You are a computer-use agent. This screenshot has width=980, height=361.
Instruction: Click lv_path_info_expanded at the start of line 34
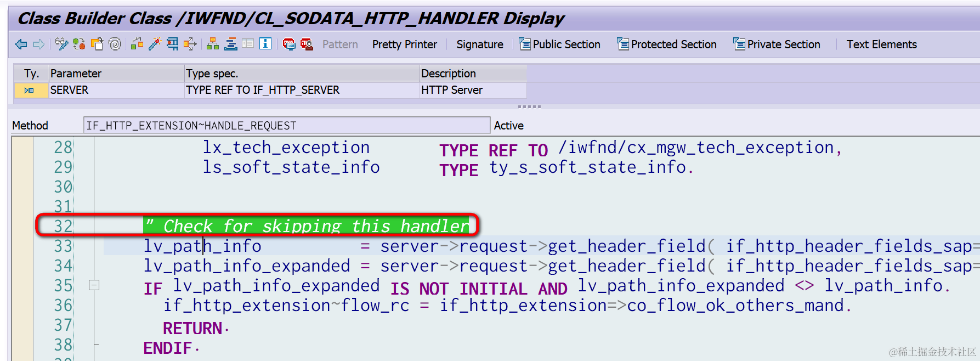pyautogui.click(x=247, y=266)
